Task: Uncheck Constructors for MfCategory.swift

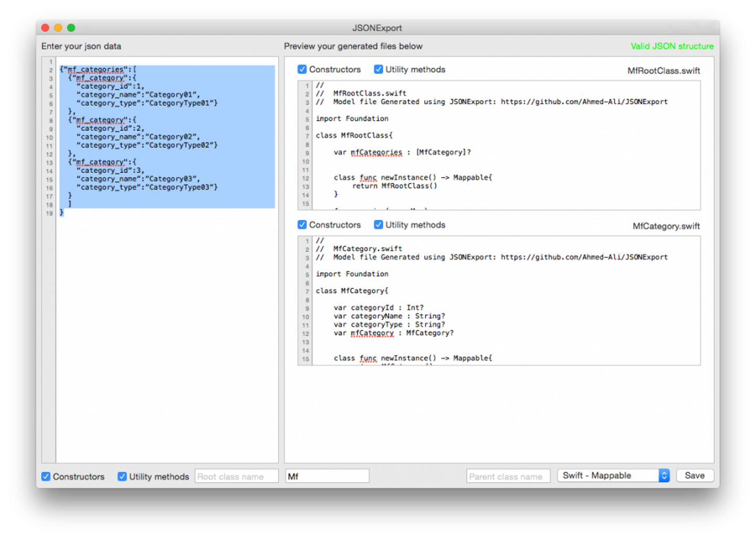Action: (302, 225)
